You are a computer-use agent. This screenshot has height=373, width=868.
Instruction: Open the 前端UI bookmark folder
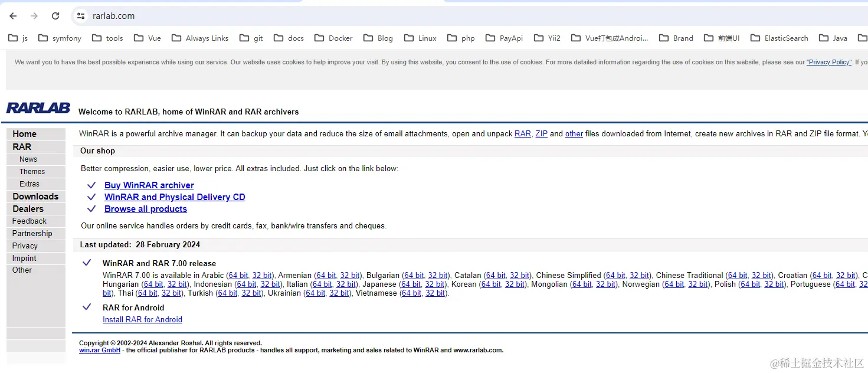pyautogui.click(x=722, y=38)
